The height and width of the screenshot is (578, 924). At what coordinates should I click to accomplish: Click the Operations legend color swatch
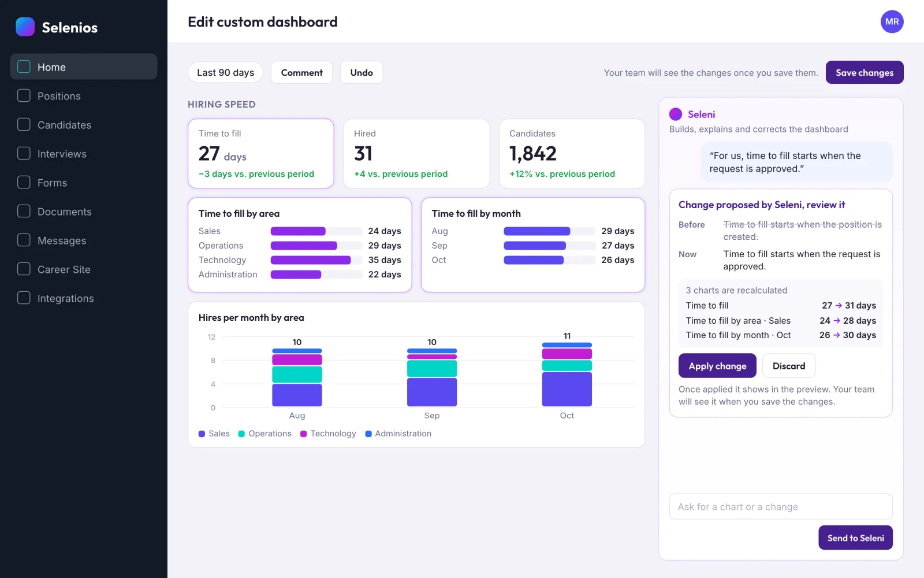point(241,433)
